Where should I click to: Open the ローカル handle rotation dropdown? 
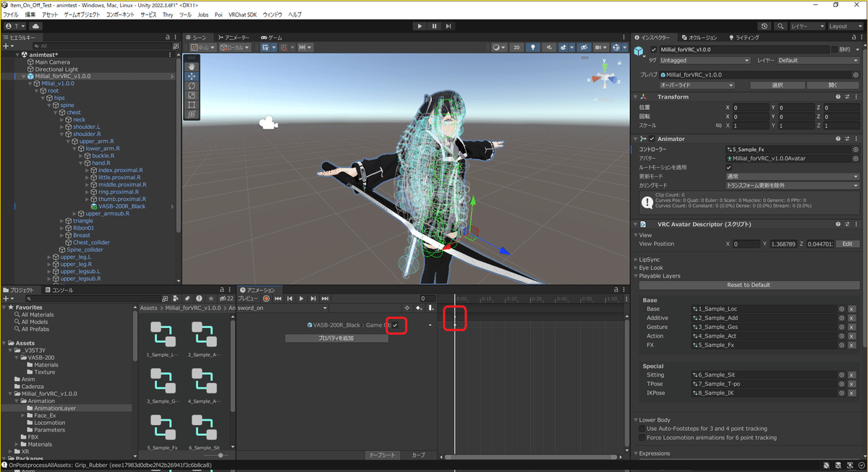[235, 47]
